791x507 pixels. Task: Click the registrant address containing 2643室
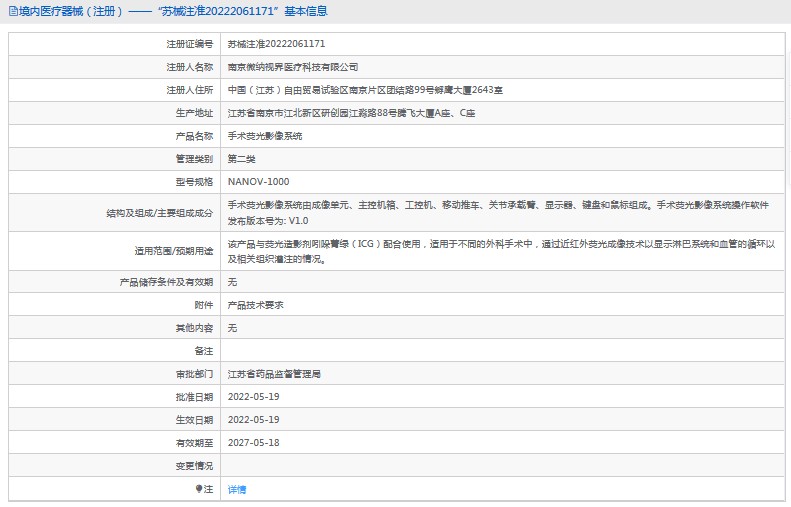[365, 90]
